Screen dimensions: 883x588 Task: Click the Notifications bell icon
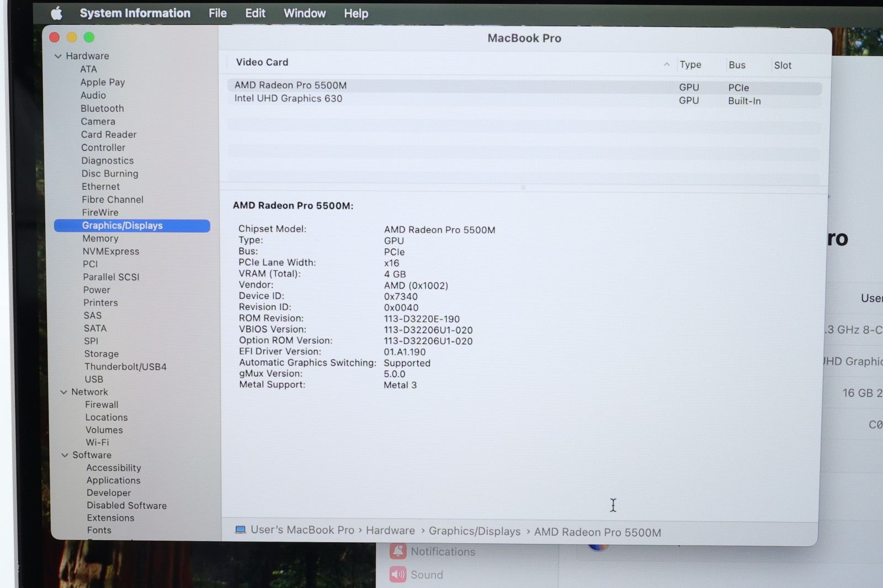[x=397, y=551]
